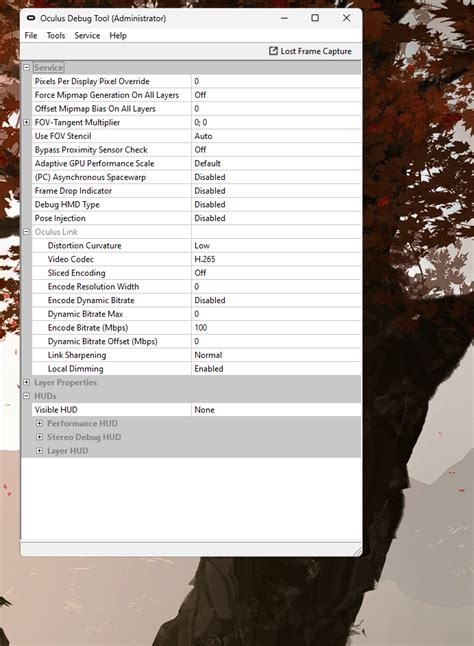Expand the Layer Properties section
The width and height of the screenshot is (474, 646).
(26, 382)
